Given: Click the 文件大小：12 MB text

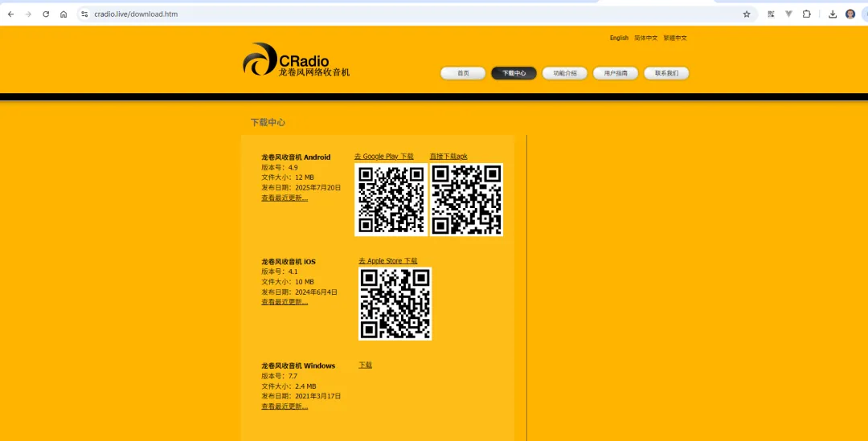Looking at the screenshot, I should click(287, 178).
